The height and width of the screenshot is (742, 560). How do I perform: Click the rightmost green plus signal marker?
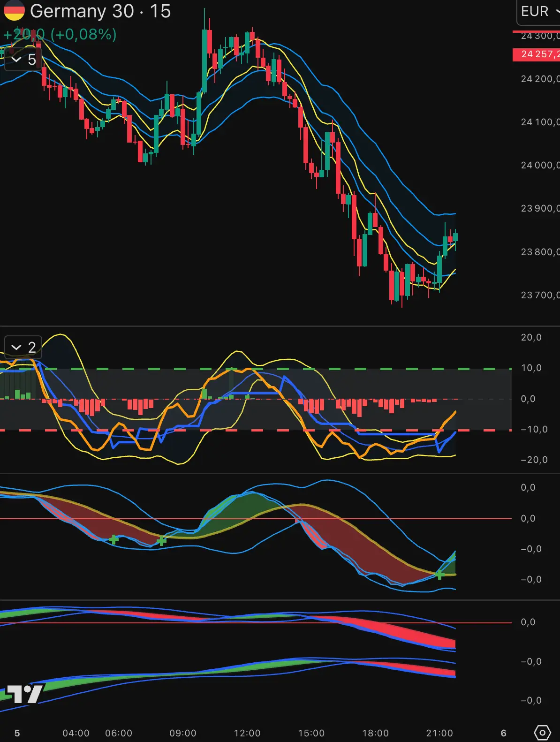(x=439, y=575)
